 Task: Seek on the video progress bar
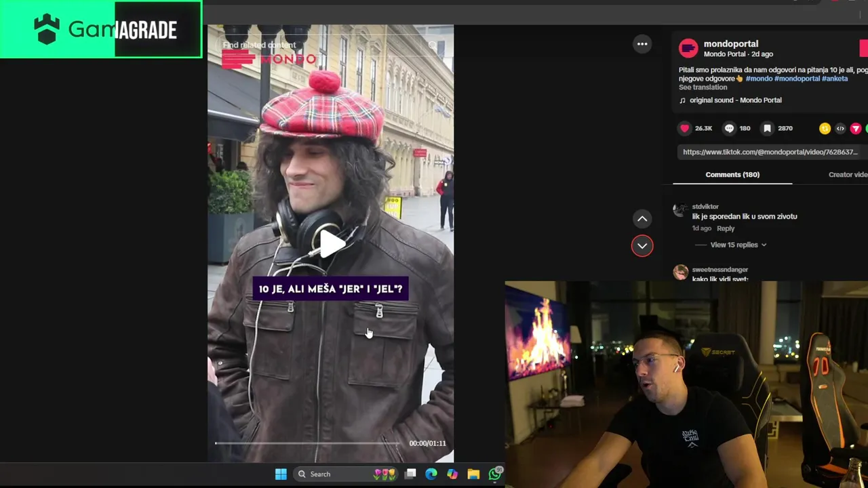click(308, 443)
